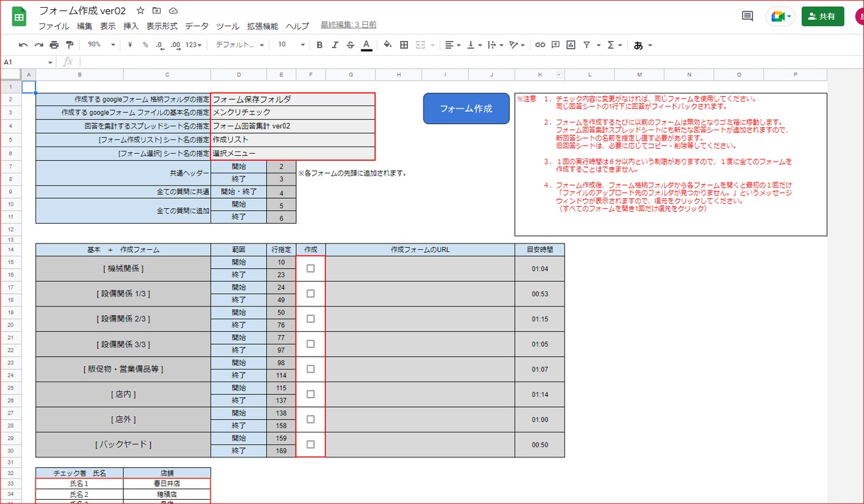Open the Google Meet call button

[x=780, y=16]
